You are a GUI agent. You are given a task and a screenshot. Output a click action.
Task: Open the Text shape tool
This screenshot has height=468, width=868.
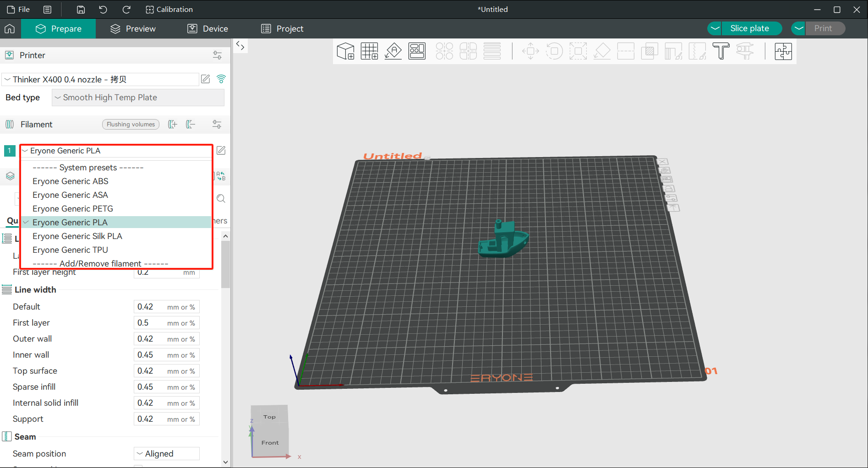721,51
